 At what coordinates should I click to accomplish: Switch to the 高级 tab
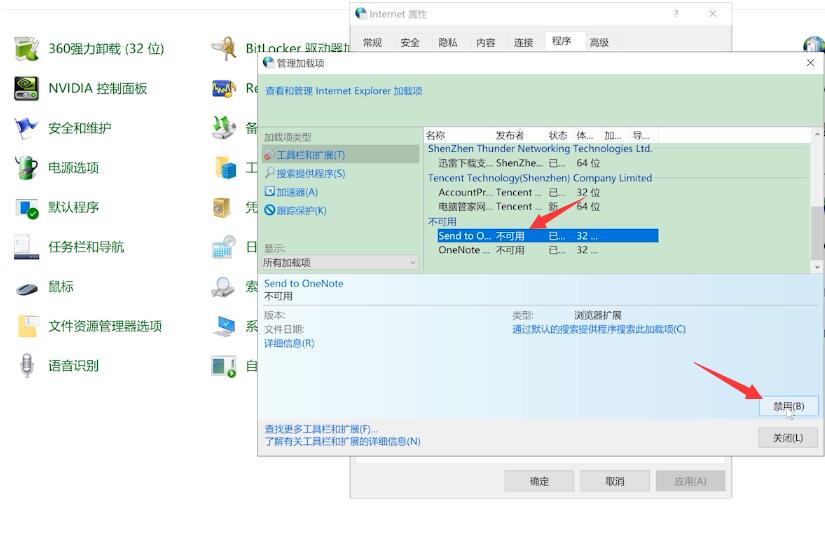(599, 42)
